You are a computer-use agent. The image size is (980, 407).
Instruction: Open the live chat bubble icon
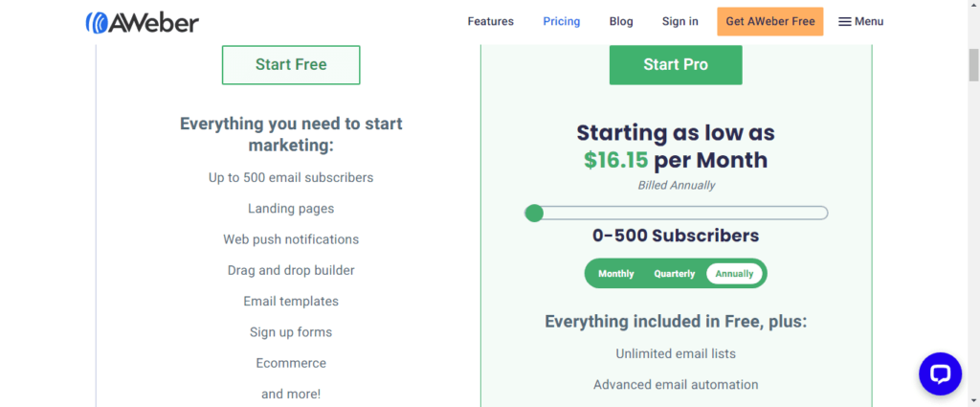click(x=940, y=373)
